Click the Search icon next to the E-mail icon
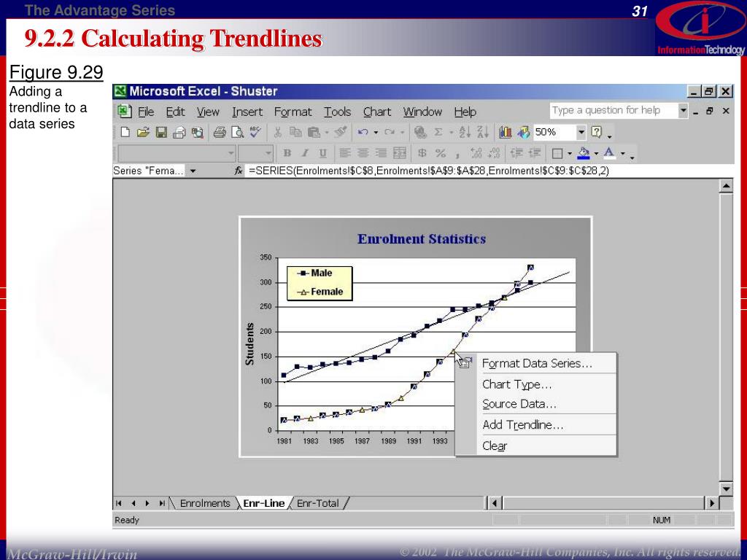747x560 pixels. pos(197,133)
